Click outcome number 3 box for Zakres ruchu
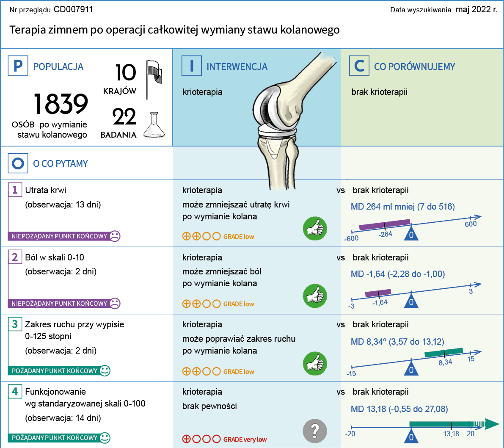The height and width of the screenshot is (448, 504). (x=15, y=324)
